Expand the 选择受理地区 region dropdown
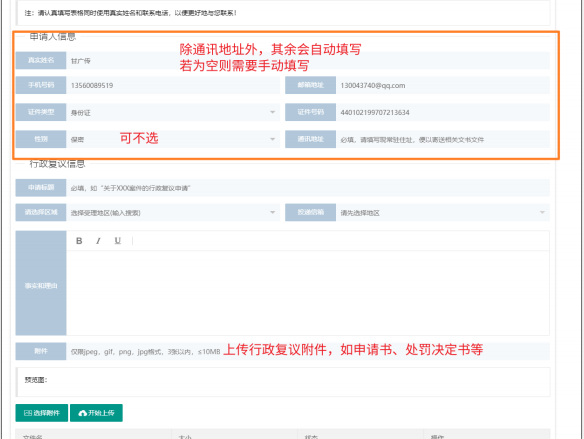584x439 pixels. pyautogui.click(x=173, y=213)
